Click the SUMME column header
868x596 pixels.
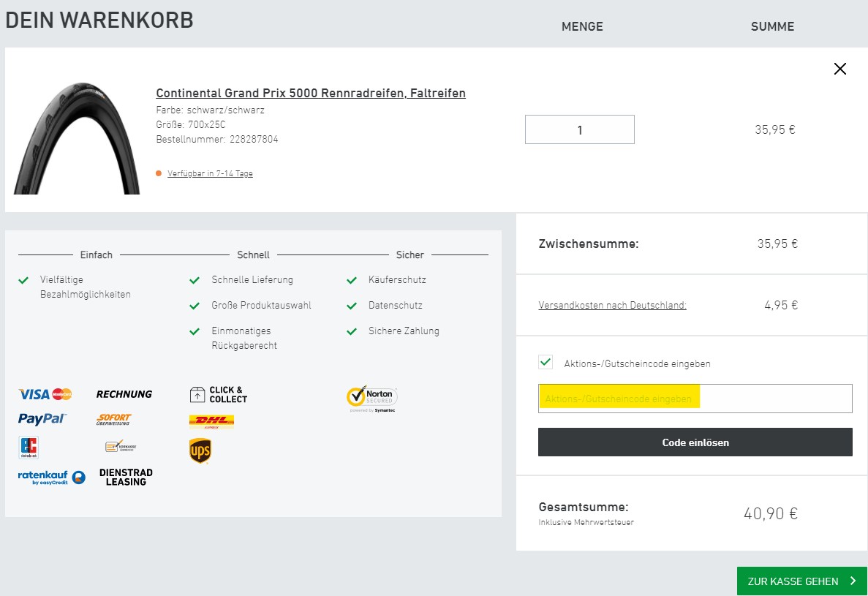[773, 26]
